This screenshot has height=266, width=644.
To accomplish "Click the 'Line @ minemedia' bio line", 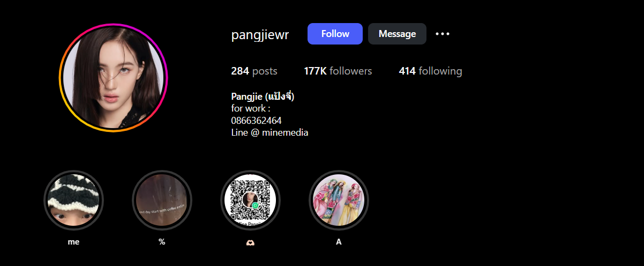I will 269,132.
